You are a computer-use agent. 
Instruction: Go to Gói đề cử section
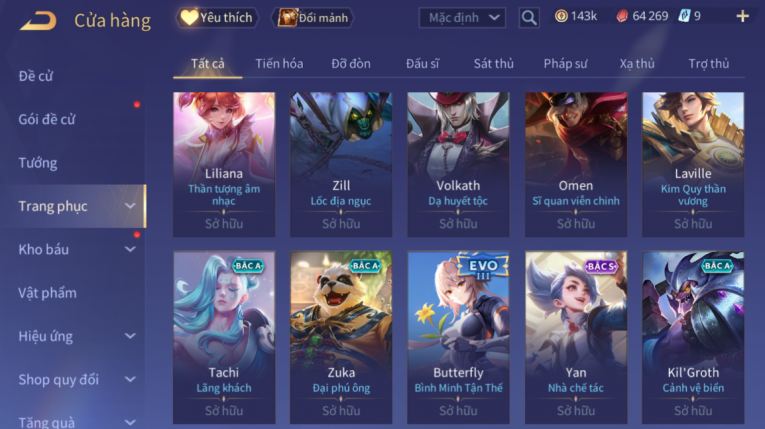pos(47,120)
